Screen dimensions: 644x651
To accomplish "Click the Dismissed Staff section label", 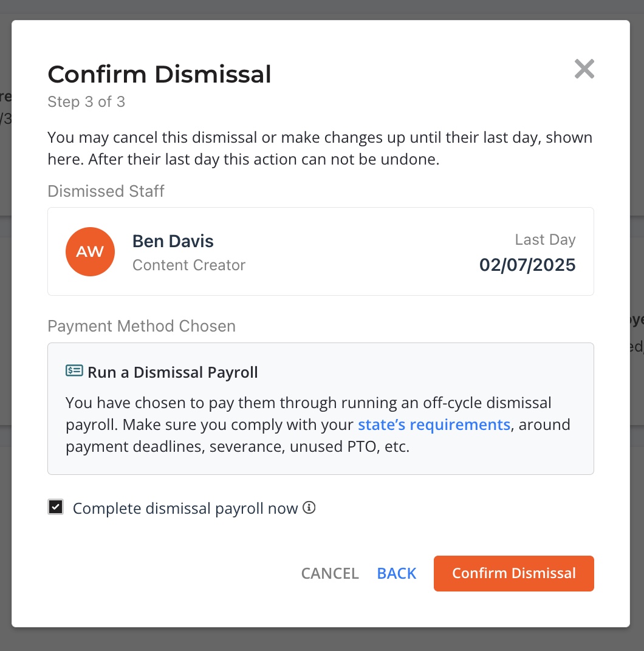I will click(x=106, y=191).
